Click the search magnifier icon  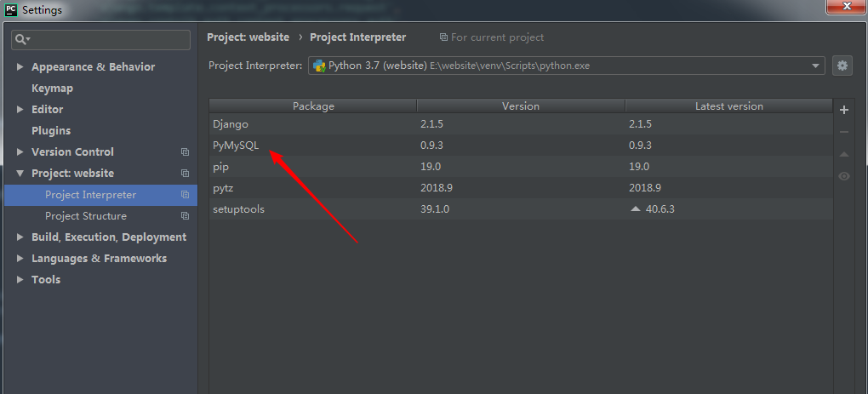pyautogui.click(x=21, y=39)
